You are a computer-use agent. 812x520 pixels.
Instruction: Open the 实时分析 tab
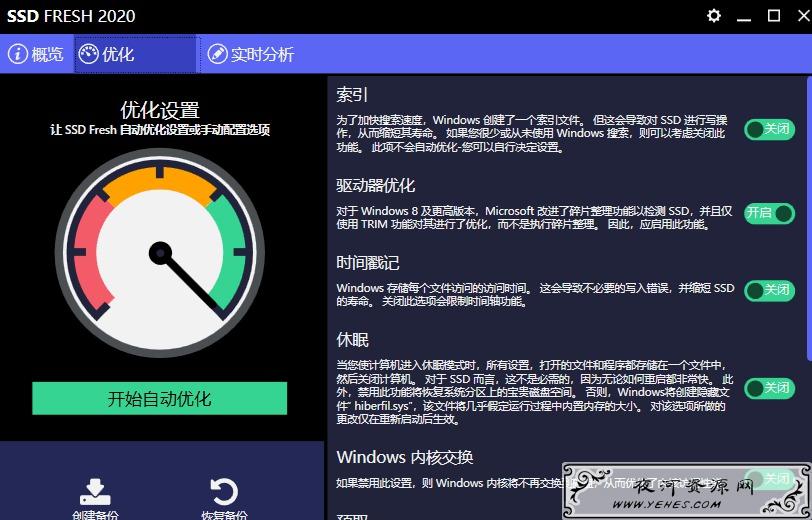251,54
